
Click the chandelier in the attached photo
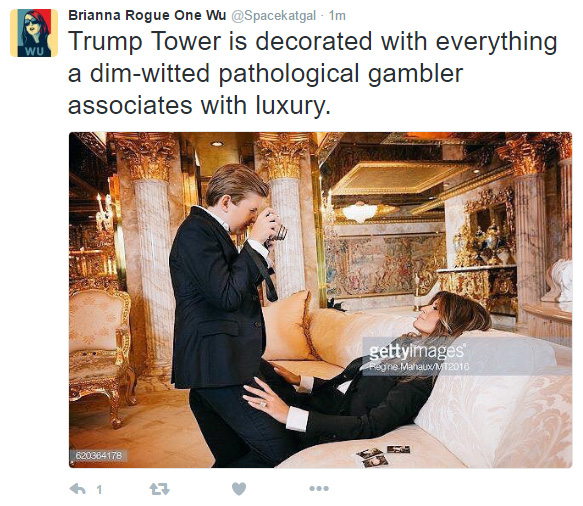coord(360,212)
